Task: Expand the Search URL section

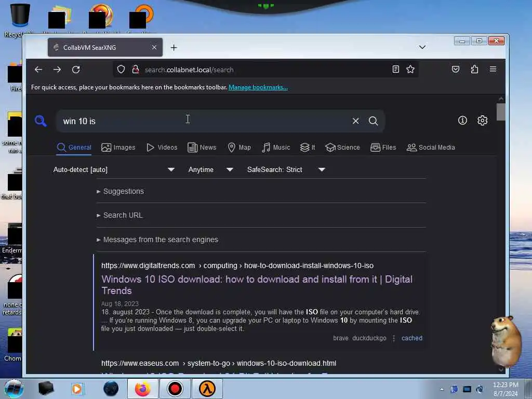Action: tap(120, 215)
